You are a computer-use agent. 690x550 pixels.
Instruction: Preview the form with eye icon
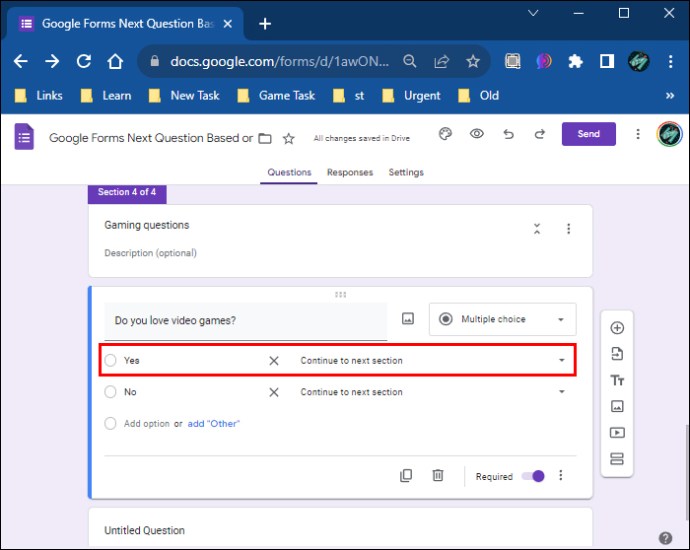point(477,134)
